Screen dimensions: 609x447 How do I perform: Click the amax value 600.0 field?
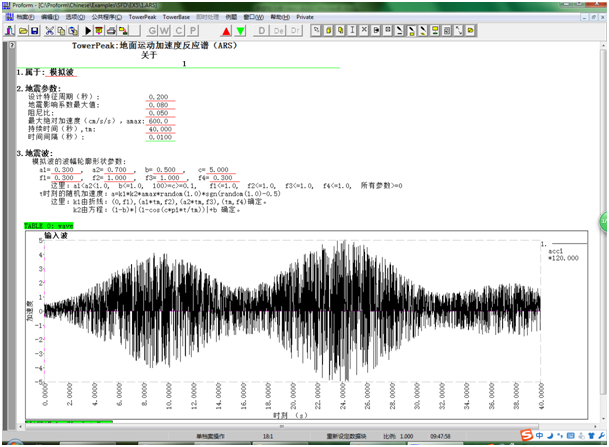tap(158, 121)
